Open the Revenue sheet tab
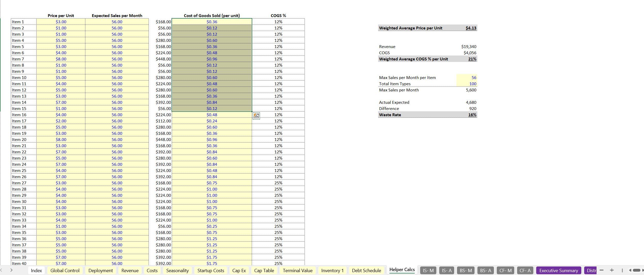 pos(130,270)
